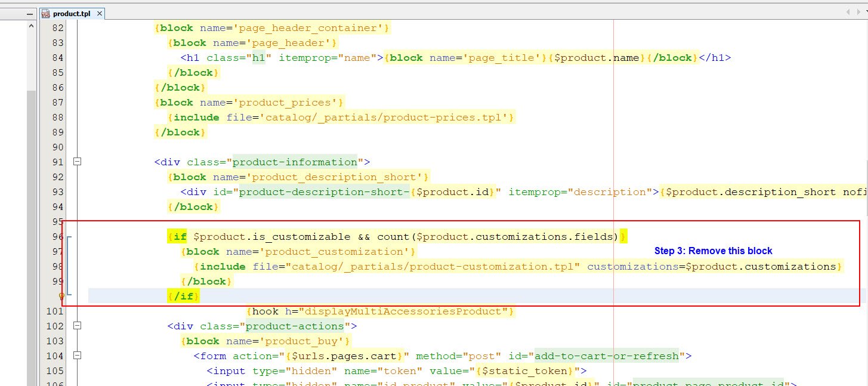Click 'product_buy' block name
The width and height of the screenshot is (868, 386).
pyautogui.click(x=302, y=341)
